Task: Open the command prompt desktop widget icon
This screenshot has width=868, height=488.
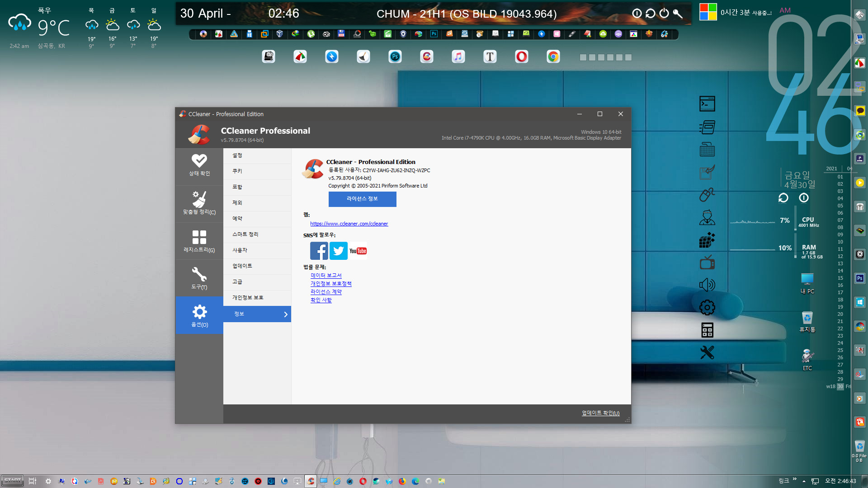Action: [x=707, y=104]
